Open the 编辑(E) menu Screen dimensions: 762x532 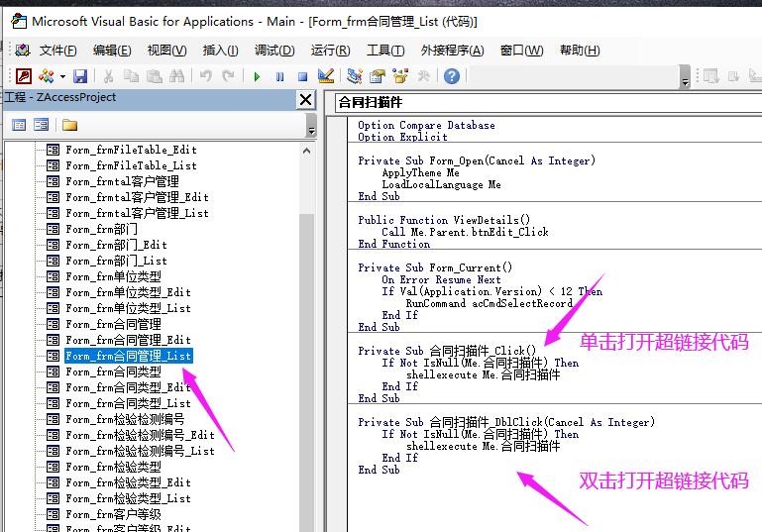pos(112,51)
